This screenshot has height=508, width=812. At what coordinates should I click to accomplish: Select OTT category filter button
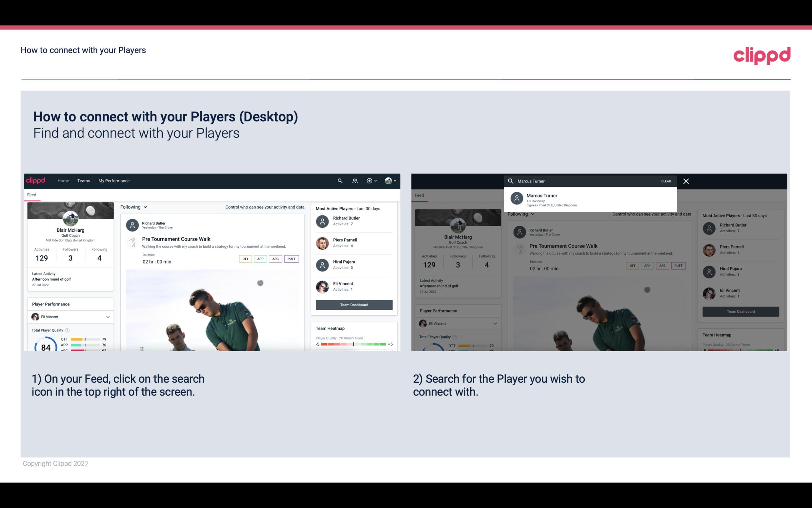[x=245, y=259]
